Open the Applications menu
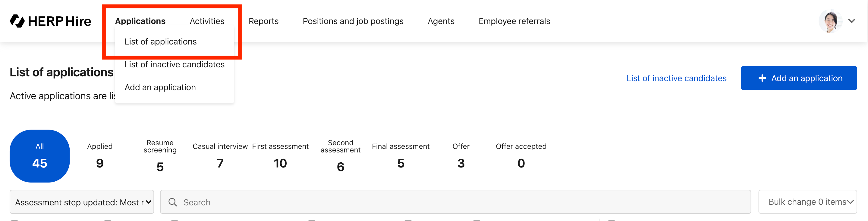Screen dimensions: 868x221 tap(140, 21)
